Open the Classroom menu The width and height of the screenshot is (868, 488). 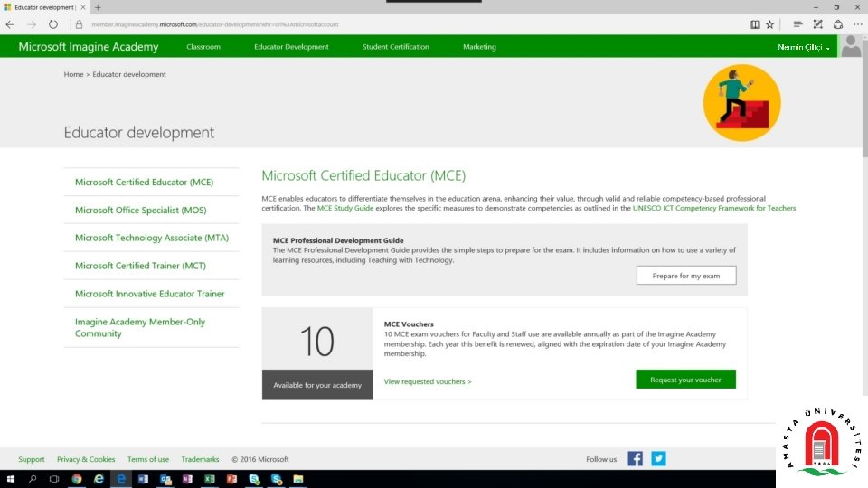(203, 46)
